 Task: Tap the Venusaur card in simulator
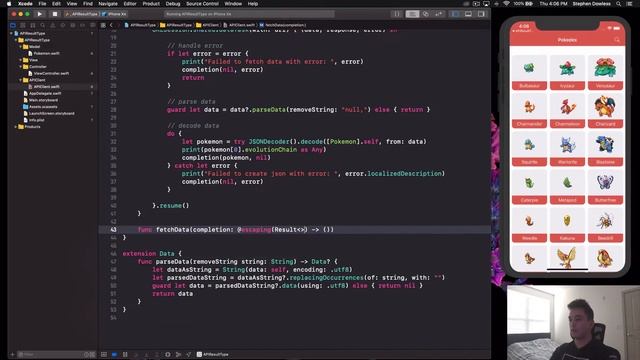click(605, 73)
